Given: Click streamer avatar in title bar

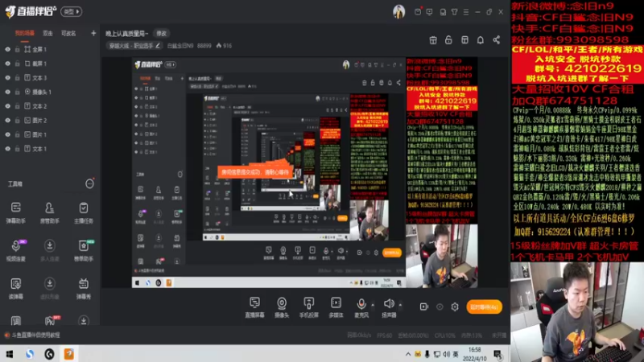Looking at the screenshot, I should tap(398, 12).
